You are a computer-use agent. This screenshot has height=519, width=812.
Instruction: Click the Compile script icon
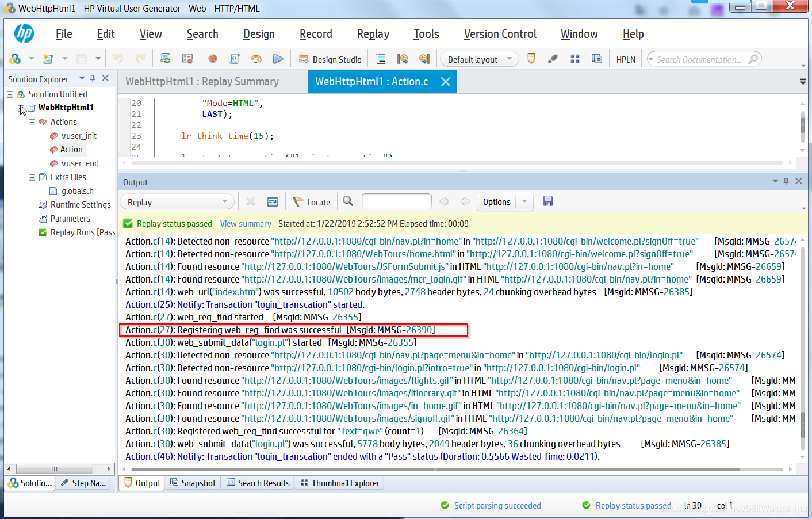pos(235,59)
